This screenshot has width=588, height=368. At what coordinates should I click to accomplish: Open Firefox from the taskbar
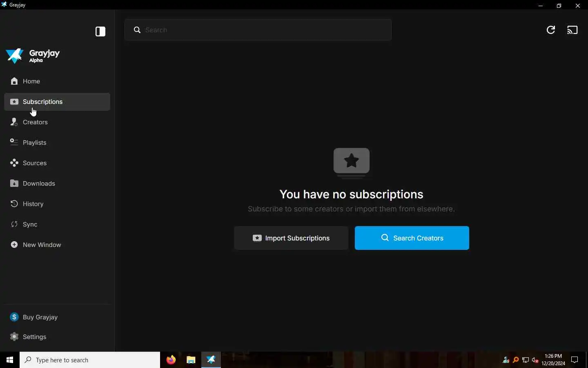(x=171, y=360)
